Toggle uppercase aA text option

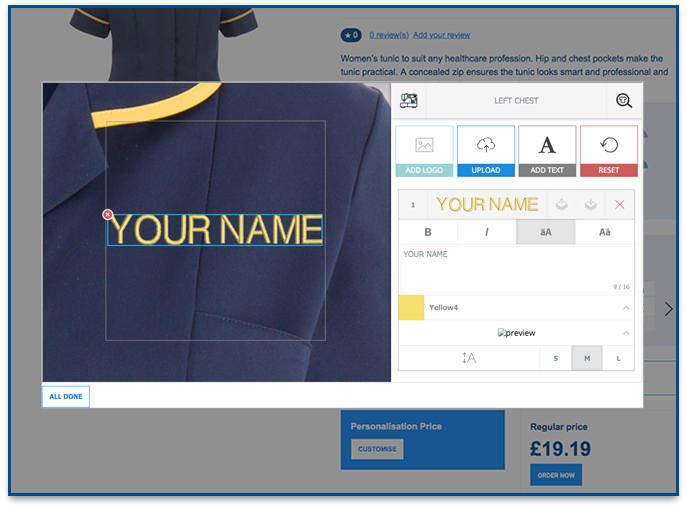tap(545, 232)
